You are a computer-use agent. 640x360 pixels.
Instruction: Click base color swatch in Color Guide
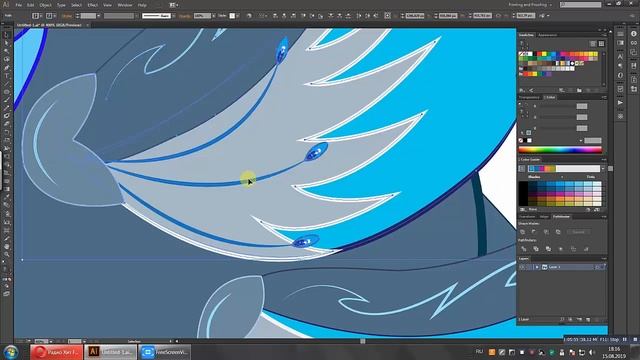point(522,169)
